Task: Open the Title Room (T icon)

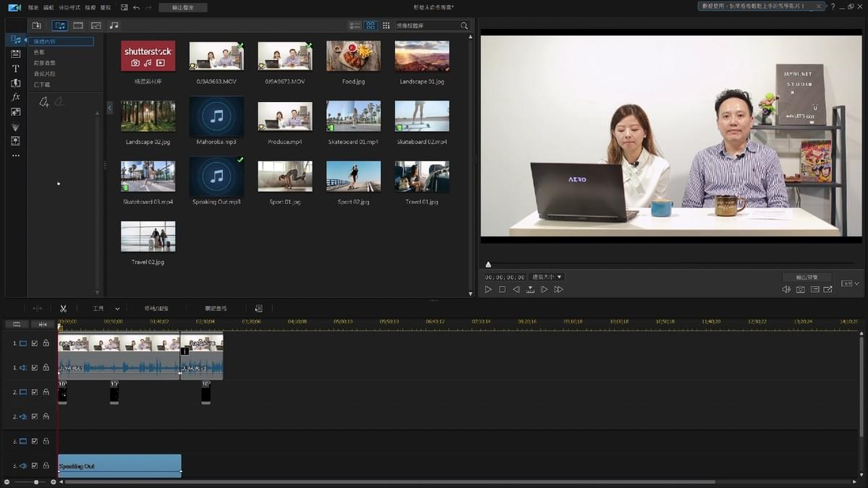Action: pos(16,69)
